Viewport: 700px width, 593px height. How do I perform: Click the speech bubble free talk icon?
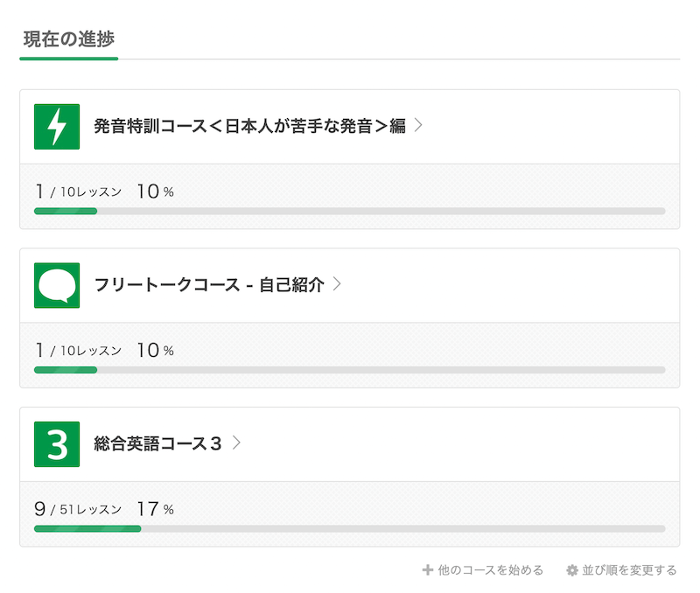tap(57, 286)
